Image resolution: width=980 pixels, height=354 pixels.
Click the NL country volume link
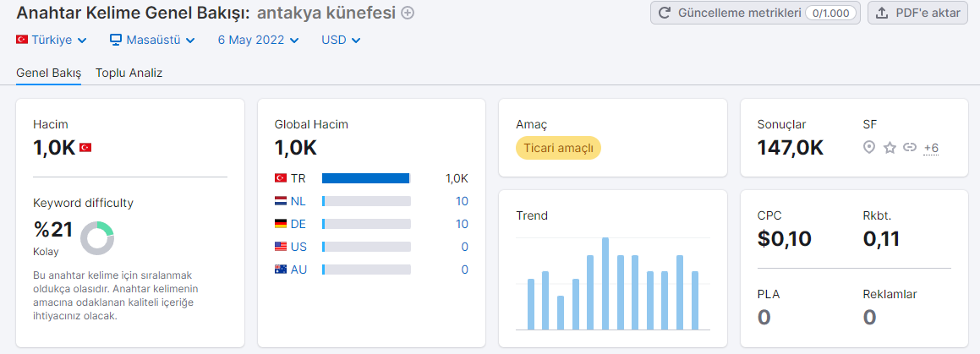pyautogui.click(x=462, y=201)
